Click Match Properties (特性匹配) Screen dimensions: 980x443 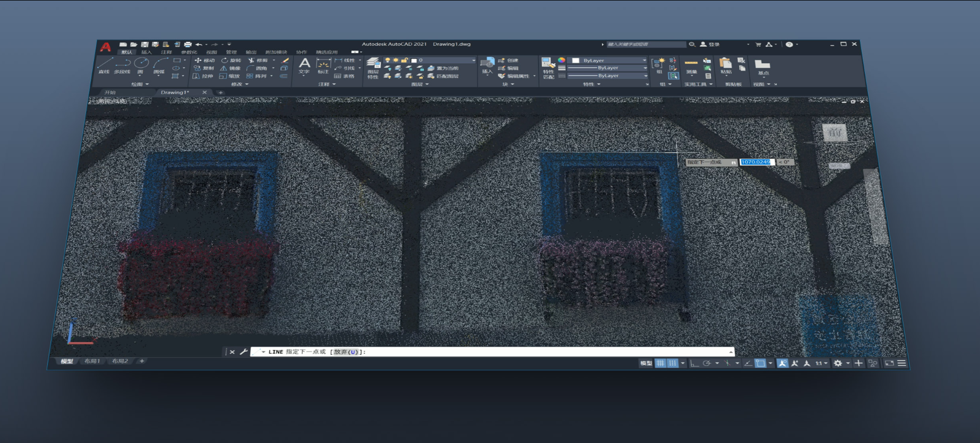pyautogui.click(x=548, y=68)
